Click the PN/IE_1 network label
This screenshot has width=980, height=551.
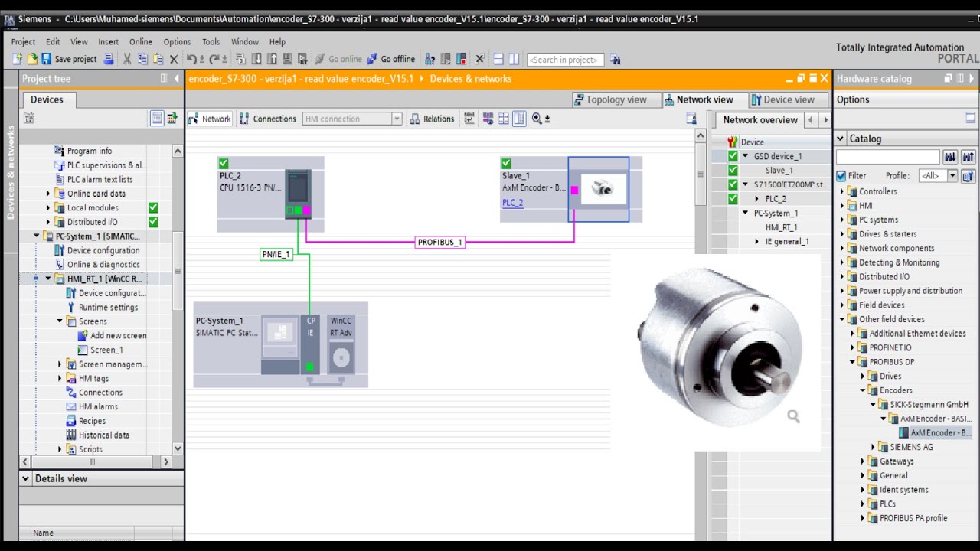276,254
